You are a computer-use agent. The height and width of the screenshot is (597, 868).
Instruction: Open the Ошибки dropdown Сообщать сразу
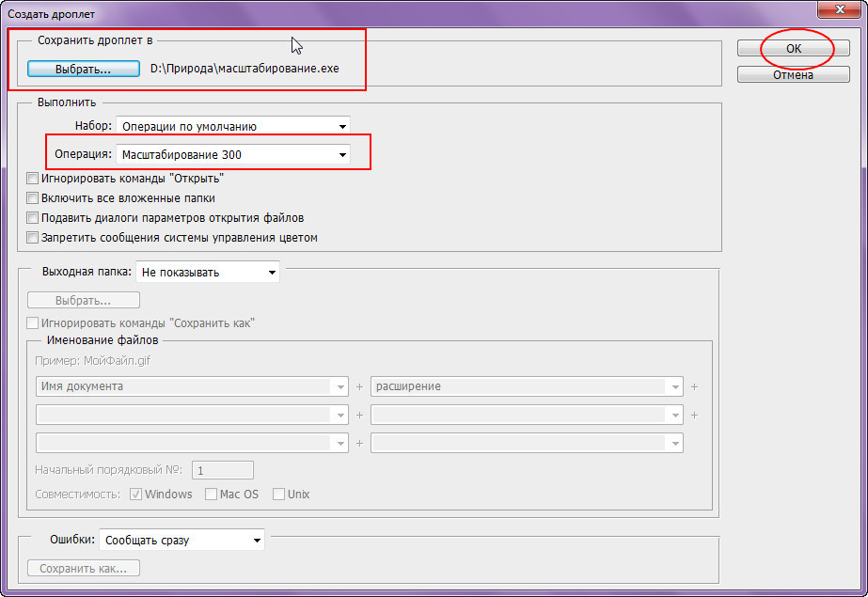point(181,540)
